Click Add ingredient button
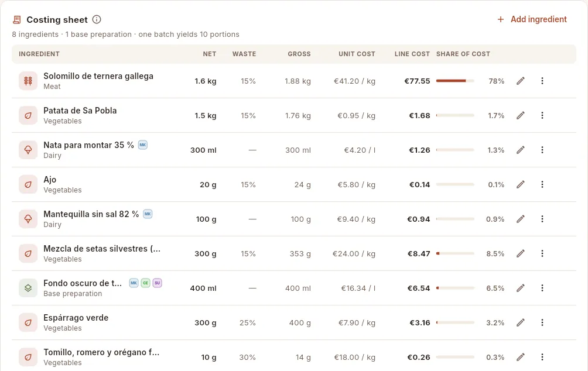This screenshot has height=371, width=588. click(x=532, y=19)
